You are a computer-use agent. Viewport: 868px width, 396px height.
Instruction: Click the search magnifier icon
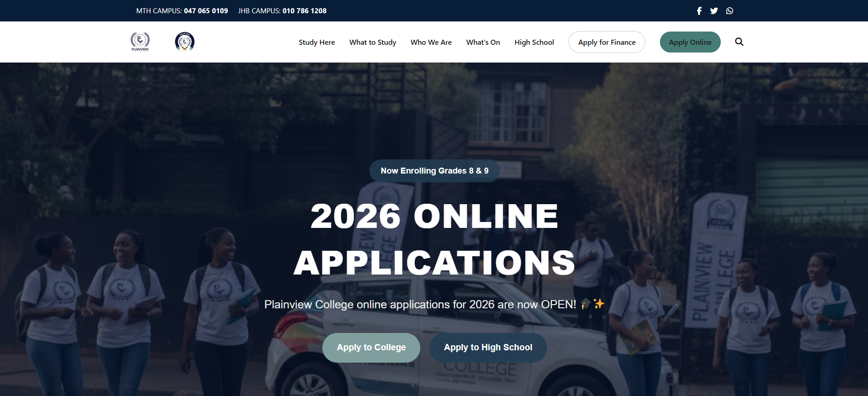coord(739,42)
